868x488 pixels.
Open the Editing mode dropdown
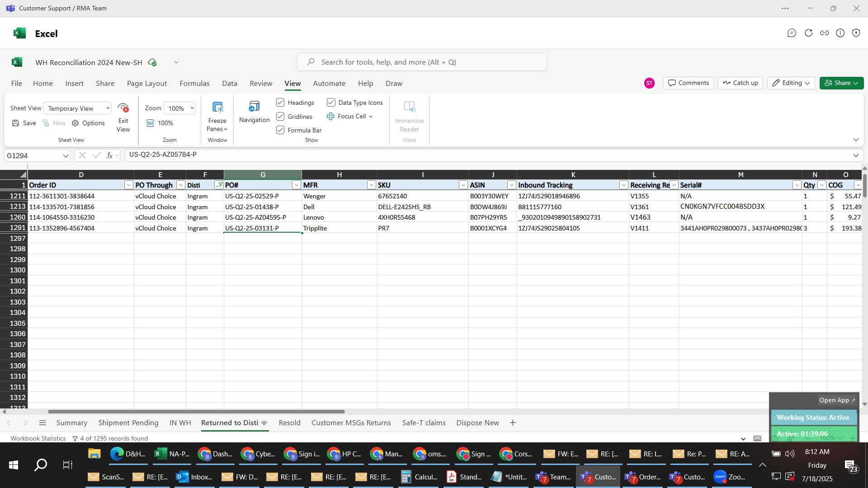pos(791,83)
